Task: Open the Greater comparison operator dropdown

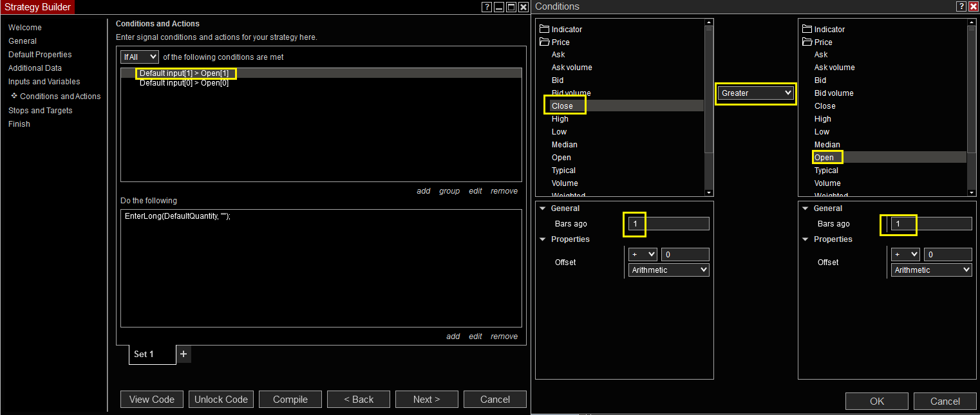Action: pos(756,93)
